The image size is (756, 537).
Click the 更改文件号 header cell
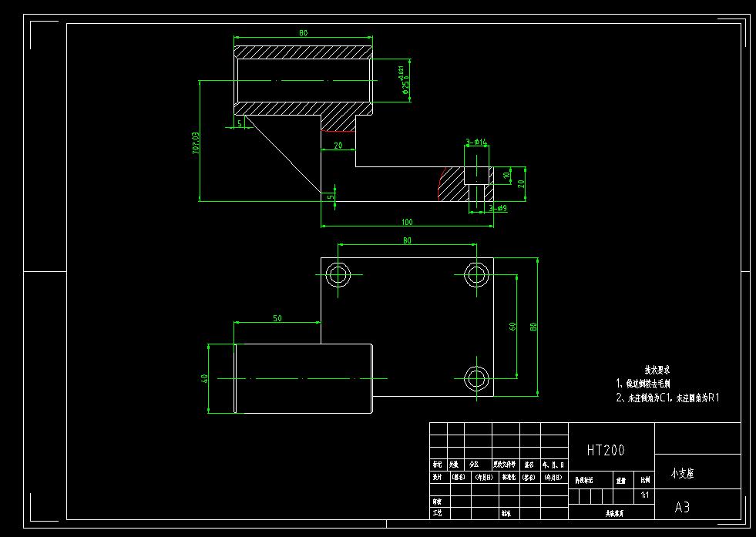504,465
